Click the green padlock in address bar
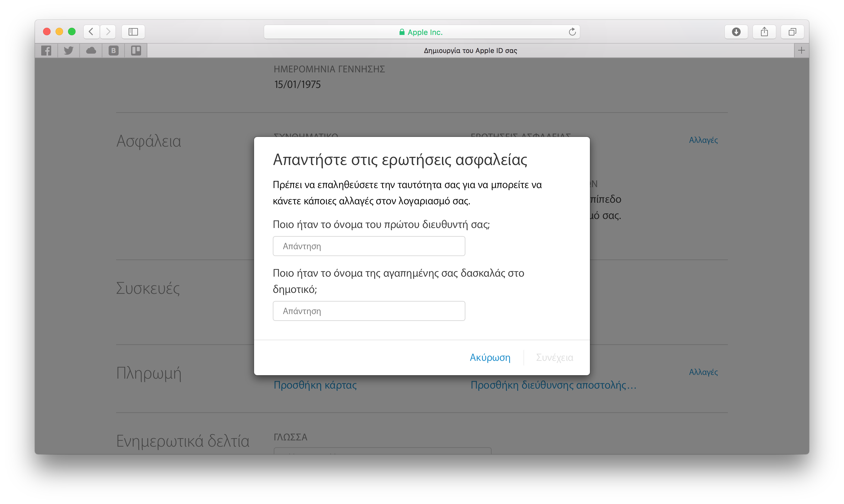844x504 pixels. click(x=402, y=32)
